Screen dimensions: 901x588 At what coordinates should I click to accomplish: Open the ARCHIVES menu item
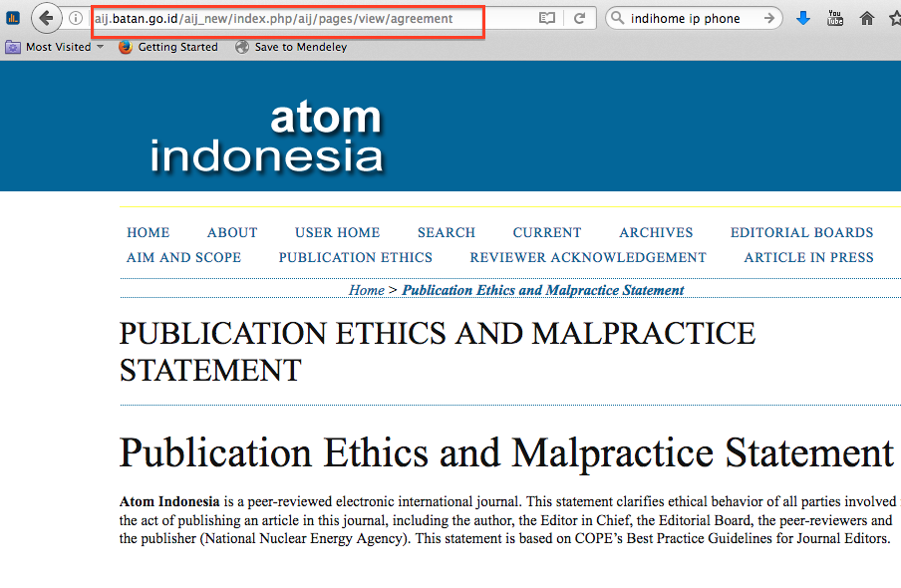[x=656, y=232]
